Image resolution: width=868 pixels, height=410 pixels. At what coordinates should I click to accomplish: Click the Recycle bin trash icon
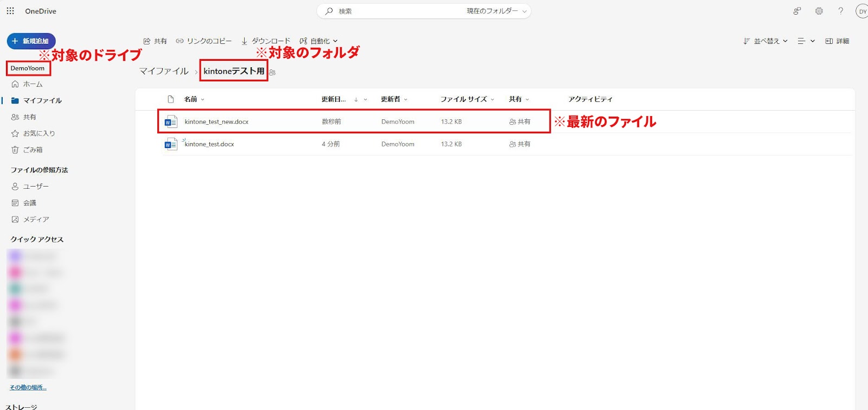click(15, 150)
